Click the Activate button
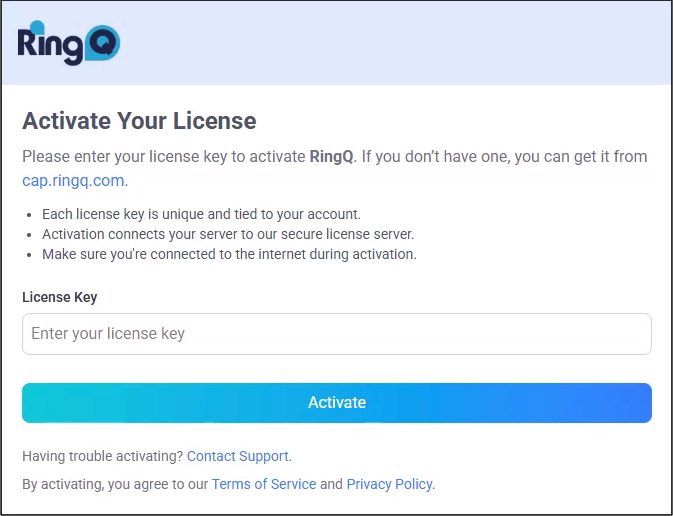Viewport: 673px width, 516px height. point(337,403)
